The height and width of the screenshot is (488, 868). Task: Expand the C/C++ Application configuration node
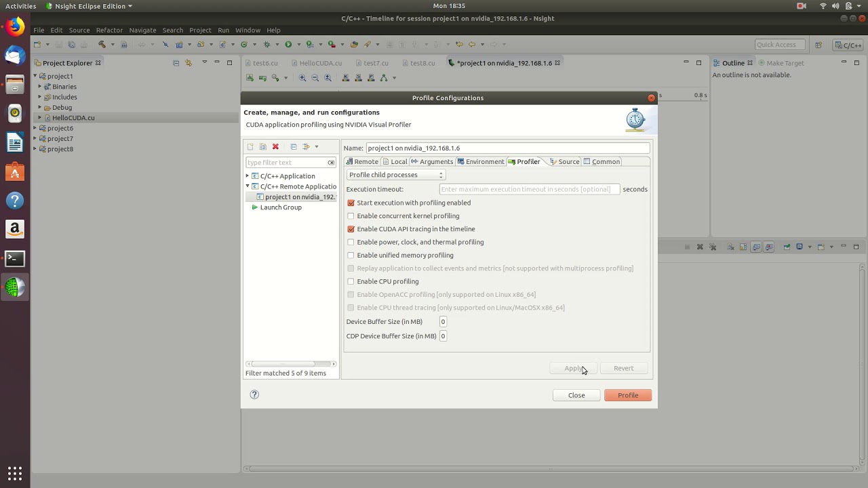click(248, 176)
